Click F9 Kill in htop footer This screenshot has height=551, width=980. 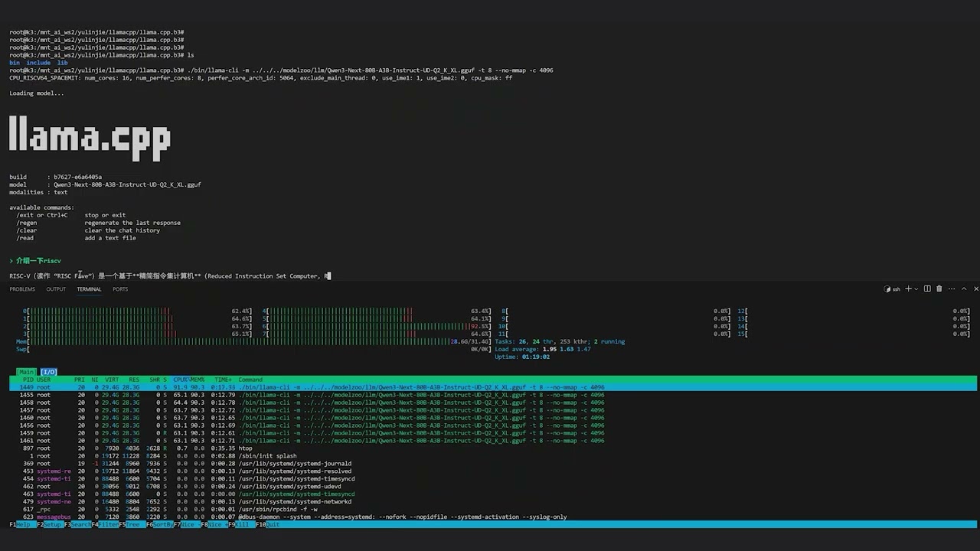tap(242, 525)
